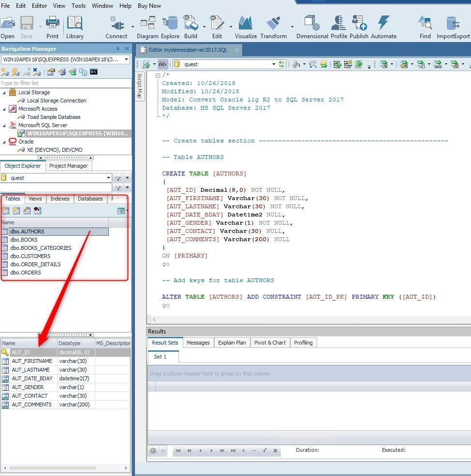Open the Profiling tab
Viewport: 471px width, 476px height.
pyautogui.click(x=303, y=343)
